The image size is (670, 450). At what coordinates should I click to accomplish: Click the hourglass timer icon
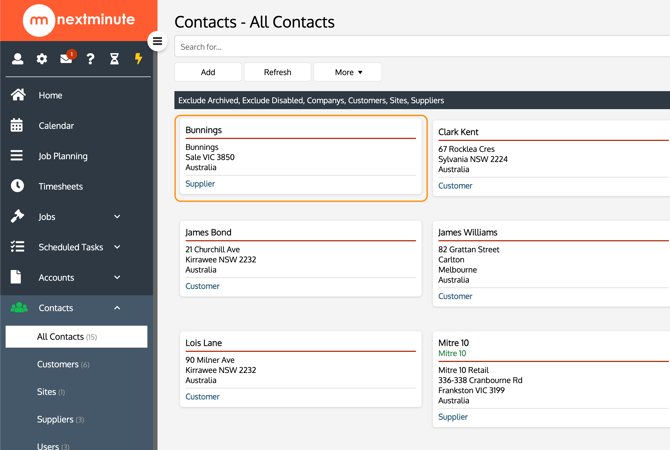click(114, 59)
